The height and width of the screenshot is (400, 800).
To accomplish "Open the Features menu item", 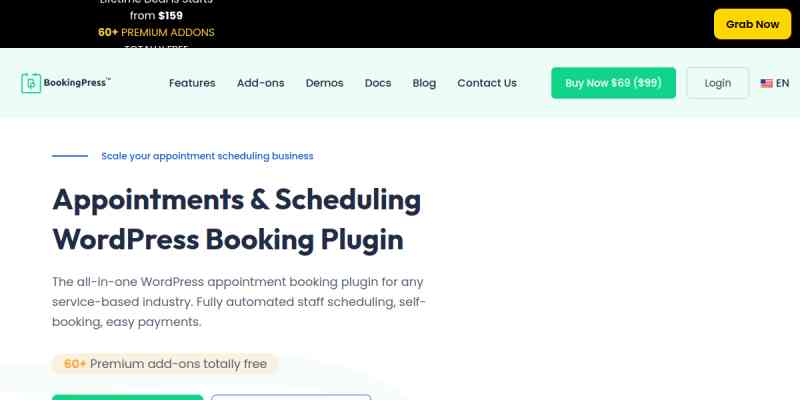I will pos(192,83).
